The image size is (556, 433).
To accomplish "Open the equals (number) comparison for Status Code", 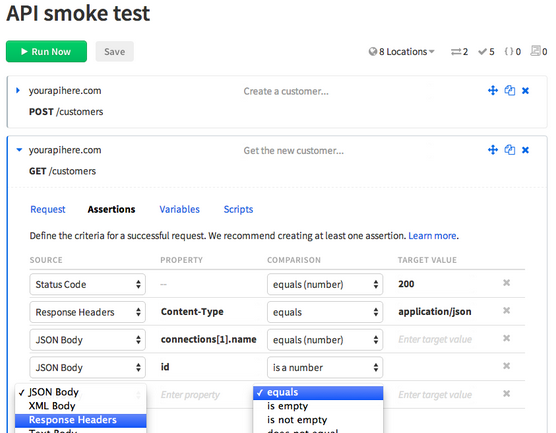I will click(x=325, y=284).
